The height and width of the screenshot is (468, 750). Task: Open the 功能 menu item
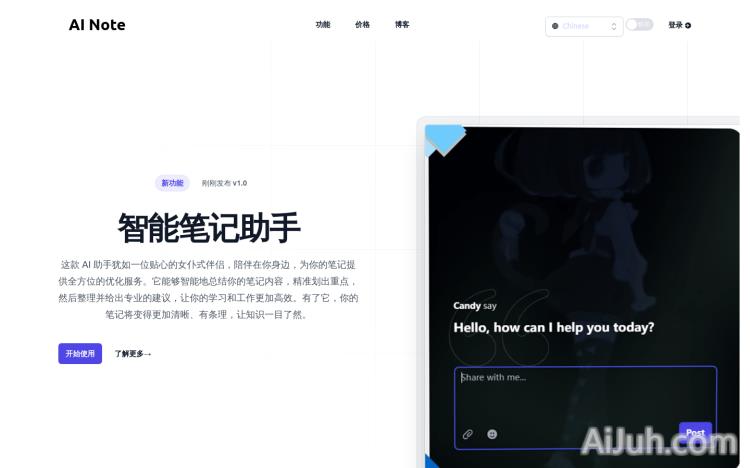[x=323, y=24]
